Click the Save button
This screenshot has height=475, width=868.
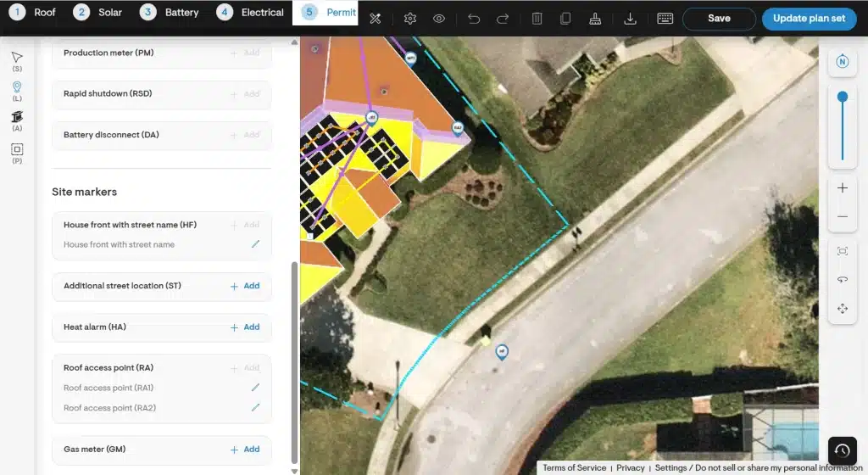[718, 19]
